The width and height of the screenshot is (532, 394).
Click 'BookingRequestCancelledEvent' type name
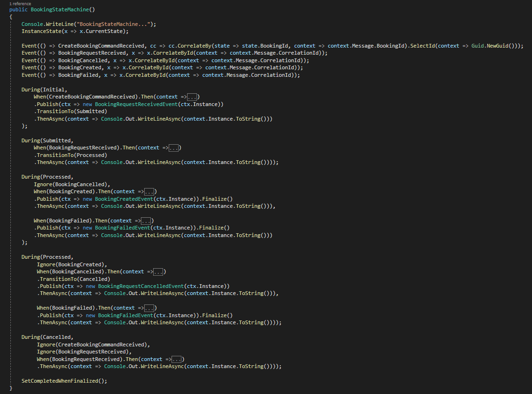[141, 286]
